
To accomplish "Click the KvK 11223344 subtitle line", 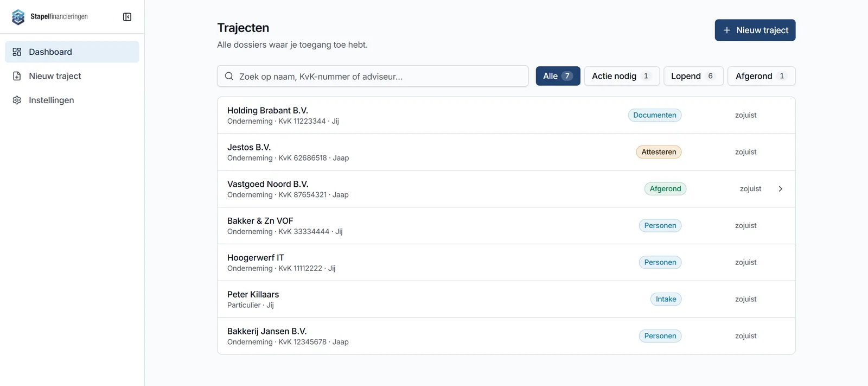I will 283,121.
